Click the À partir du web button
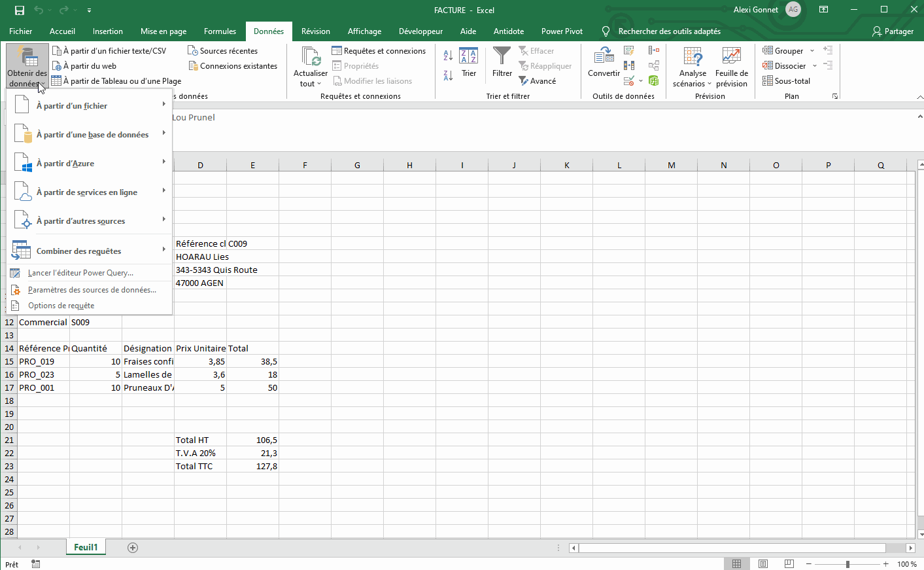 [x=84, y=65]
